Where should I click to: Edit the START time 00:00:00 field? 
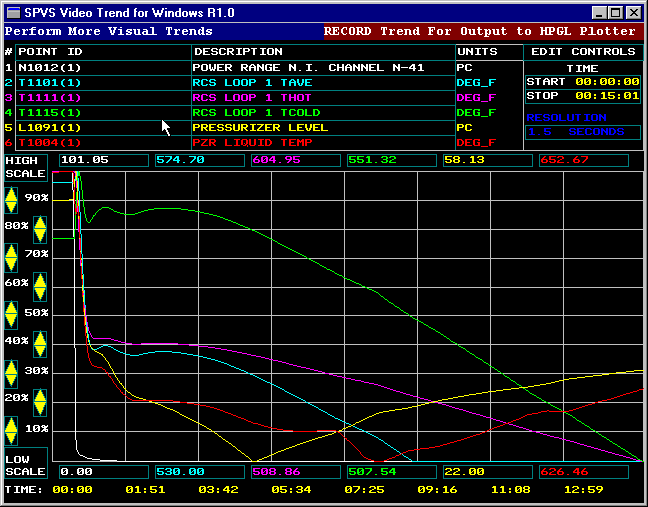(583, 82)
